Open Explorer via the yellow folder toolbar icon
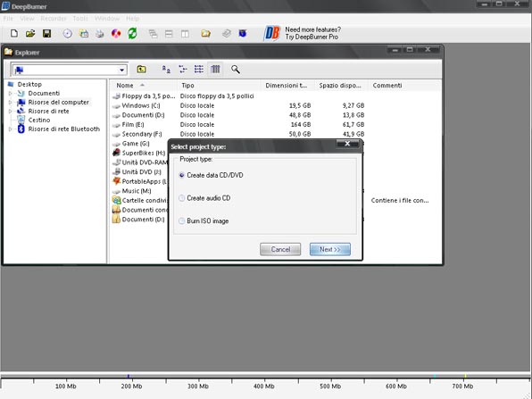The image size is (532, 399). 205,33
